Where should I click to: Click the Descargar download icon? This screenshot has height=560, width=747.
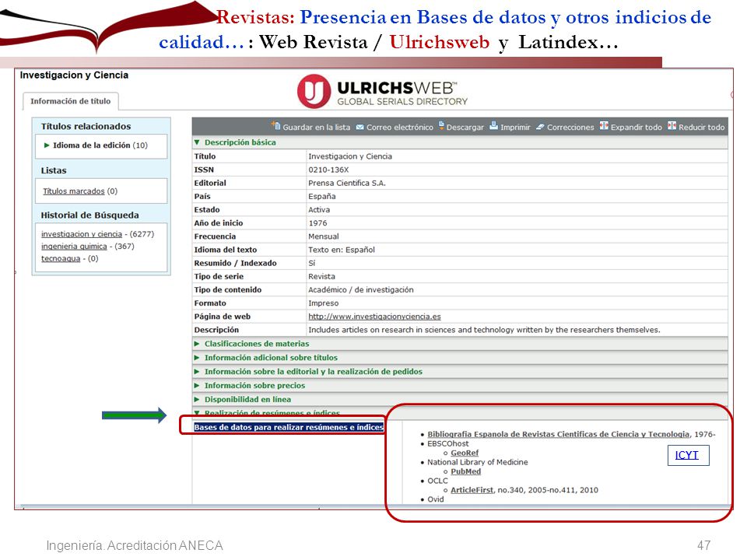pos(441,126)
